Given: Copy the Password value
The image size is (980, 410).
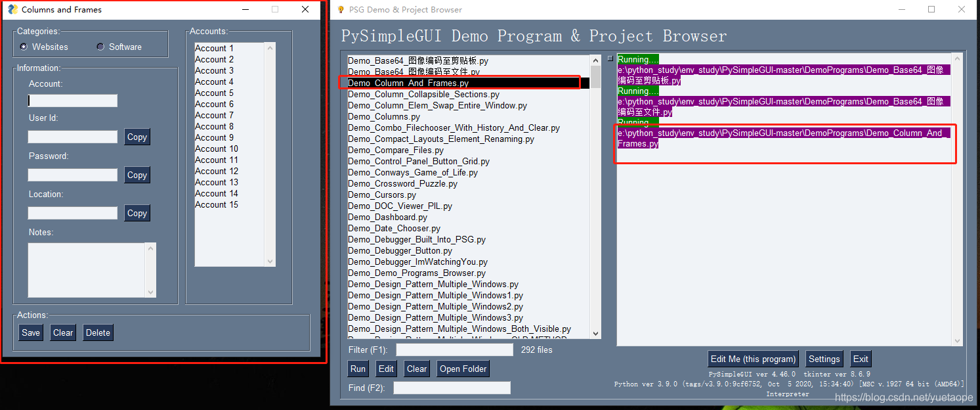Looking at the screenshot, I should (137, 175).
